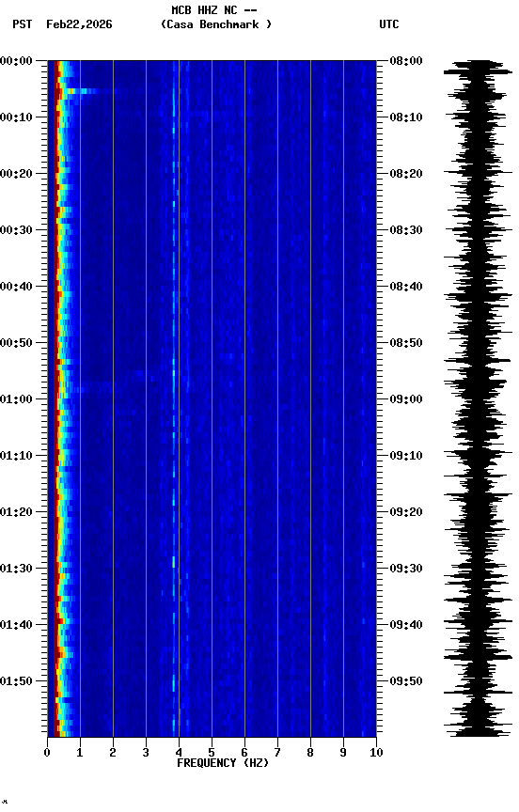Click the frequency axis tick label '4'
Viewport: 519px width, 812px height.
[x=179, y=753]
